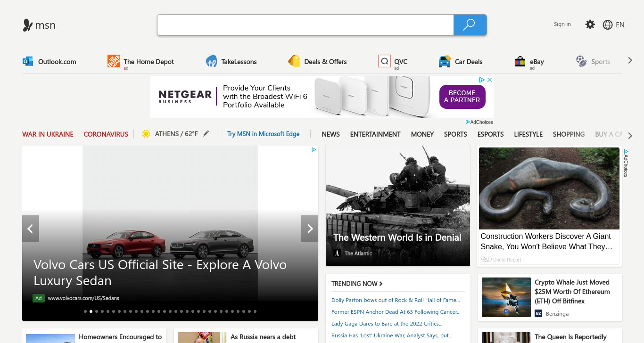Open the SPORTS tab
Viewport: 644px width, 343px height.
(x=455, y=134)
